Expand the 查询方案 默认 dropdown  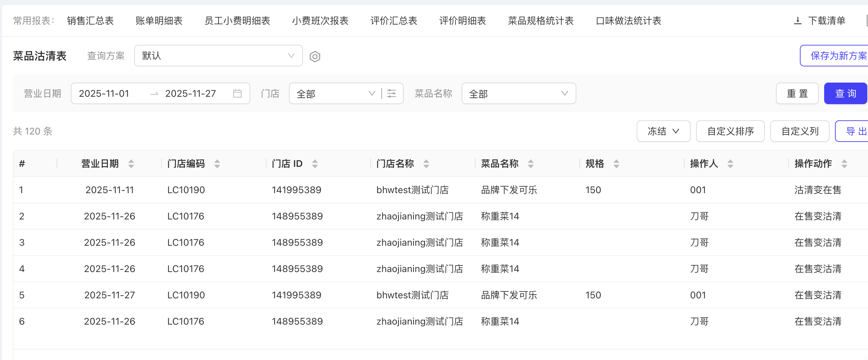pyautogui.click(x=218, y=56)
